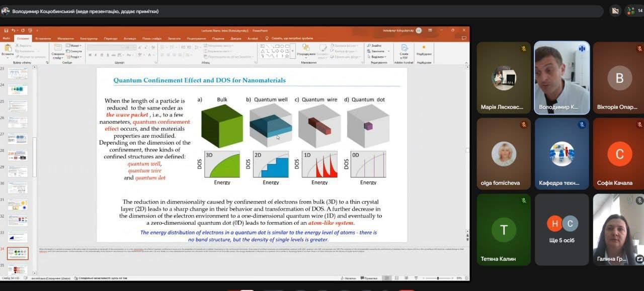This screenshot has height=291, width=644.
Task: Click the slide panel vertical scrollbar
Action: tap(34, 157)
